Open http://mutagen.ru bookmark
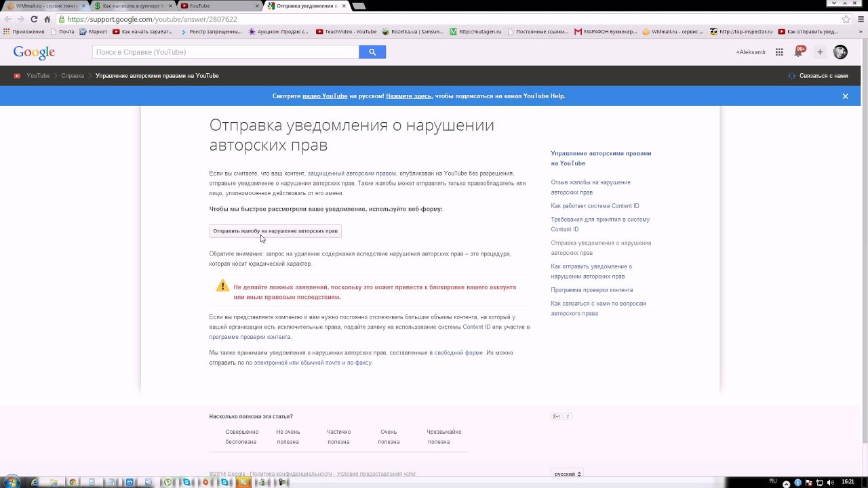The width and height of the screenshot is (868, 488). (475, 31)
